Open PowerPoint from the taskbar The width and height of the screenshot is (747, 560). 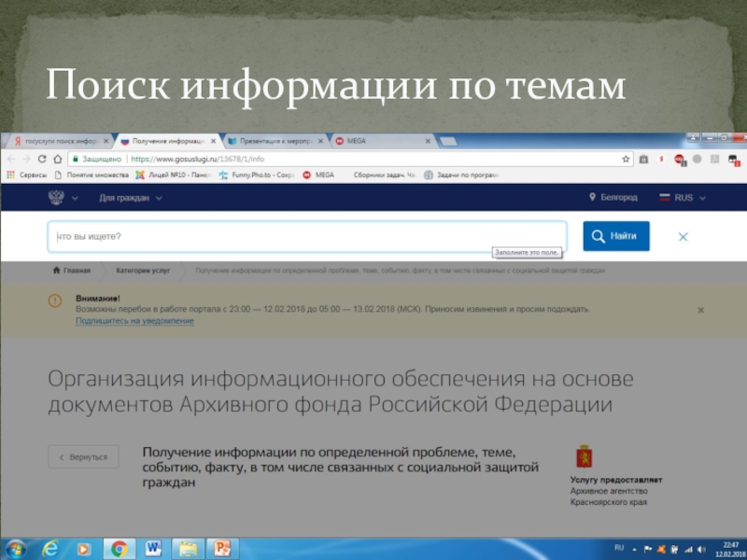click(x=222, y=548)
